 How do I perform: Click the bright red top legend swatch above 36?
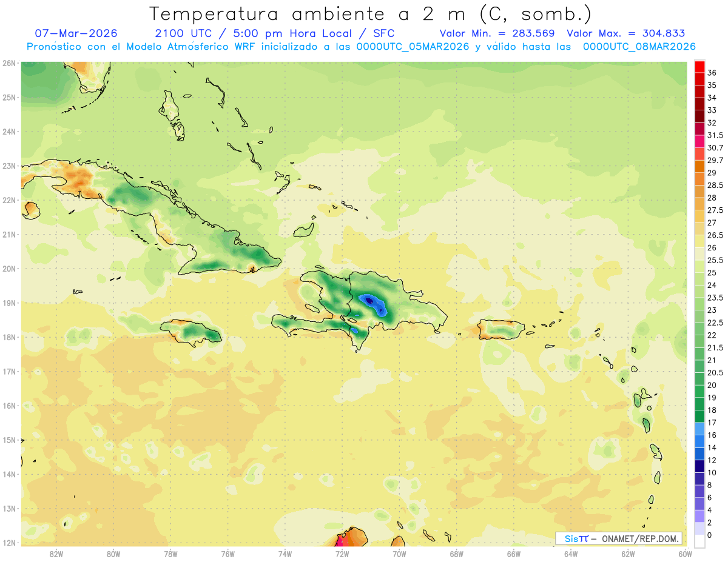click(699, 67)
